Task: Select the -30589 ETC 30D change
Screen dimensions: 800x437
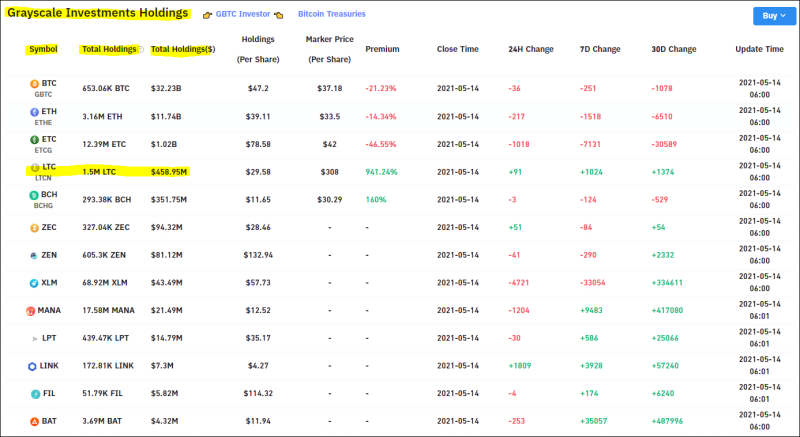Action: (x=664, y=144)
